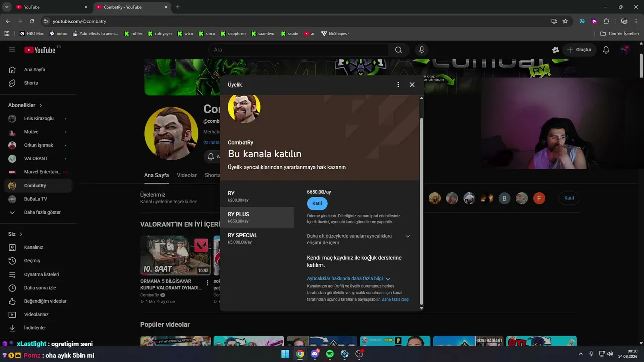
Task: Open the Geçmiş history page
Action: click(38, 261)
